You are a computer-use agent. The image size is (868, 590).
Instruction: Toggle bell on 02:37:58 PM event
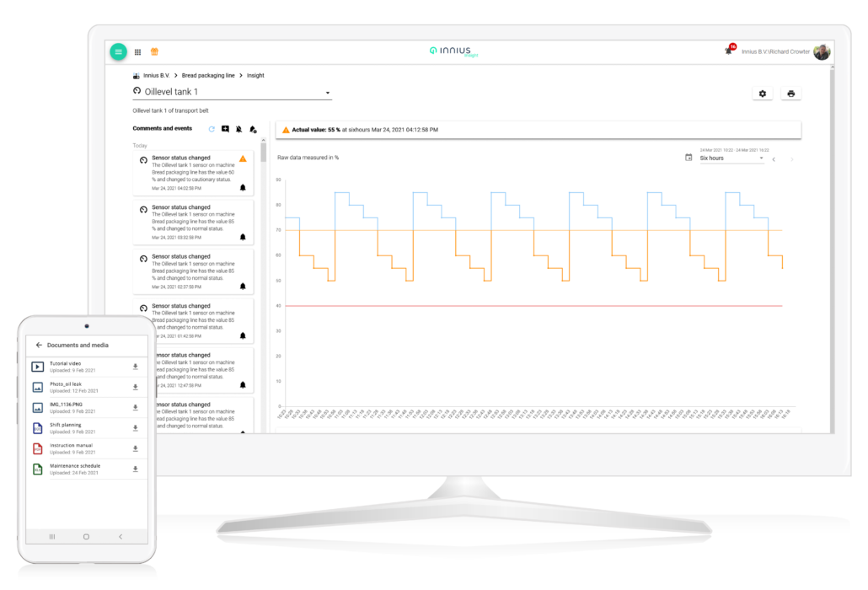point(243,286)
